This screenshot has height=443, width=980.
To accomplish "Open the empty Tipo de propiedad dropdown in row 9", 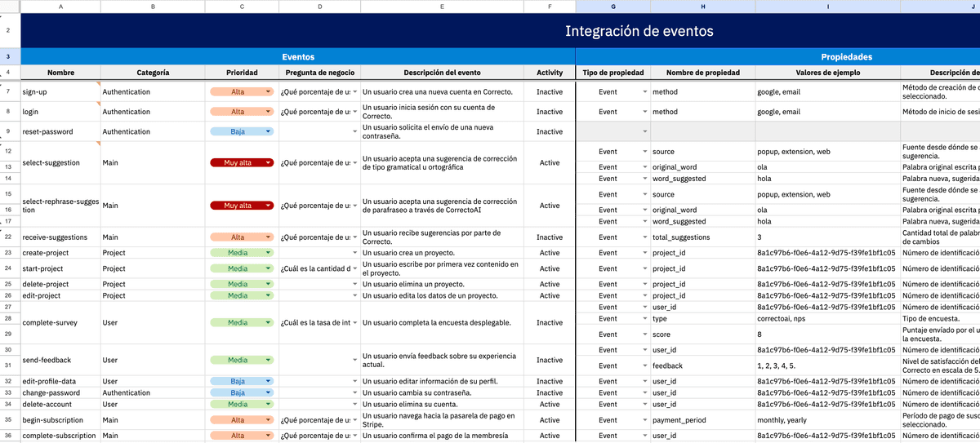I will [613, 131].
